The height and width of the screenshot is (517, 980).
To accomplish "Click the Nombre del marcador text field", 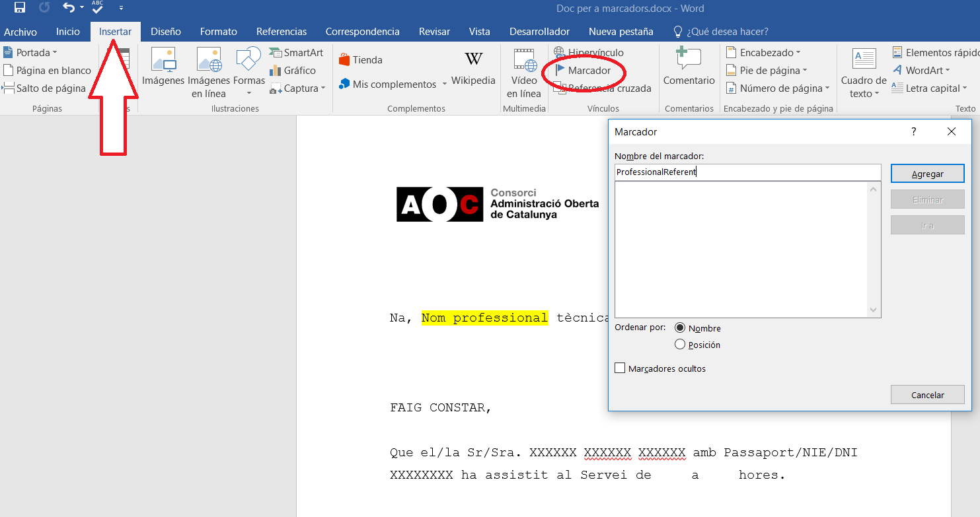I will pyautogui.click(x=747, y=172).
